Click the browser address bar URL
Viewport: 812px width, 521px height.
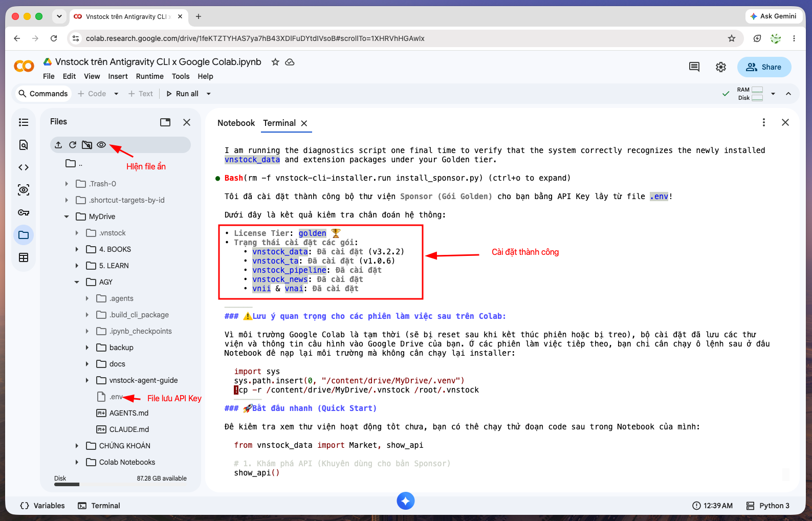pos(255,38)
